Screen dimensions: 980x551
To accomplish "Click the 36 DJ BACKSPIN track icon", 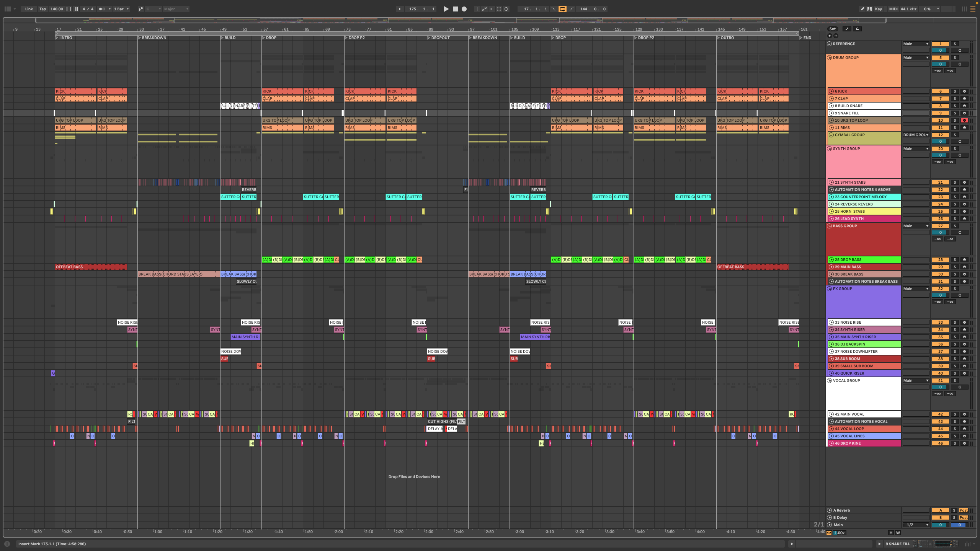I will point(831,344).
